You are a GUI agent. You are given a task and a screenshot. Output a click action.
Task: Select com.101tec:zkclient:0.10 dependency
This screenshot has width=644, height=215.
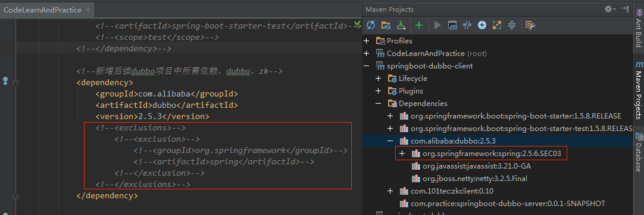click(x=452, y=191)
